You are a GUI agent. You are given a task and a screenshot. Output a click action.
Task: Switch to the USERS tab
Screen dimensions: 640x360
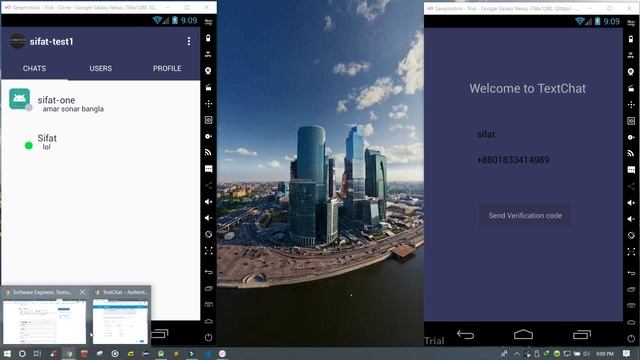tap(101, 68)
